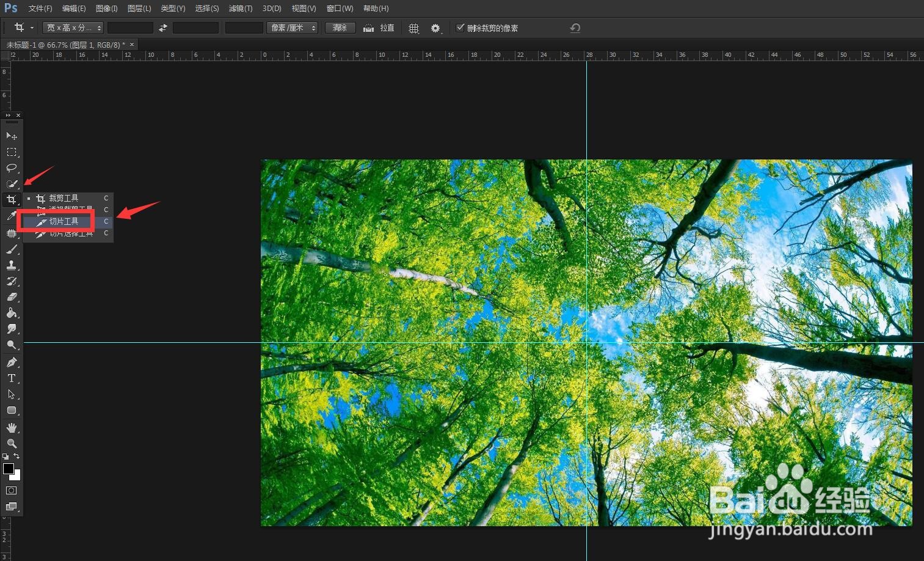Swap width and height values
924x561 pixels.
[x=162, y=28]
